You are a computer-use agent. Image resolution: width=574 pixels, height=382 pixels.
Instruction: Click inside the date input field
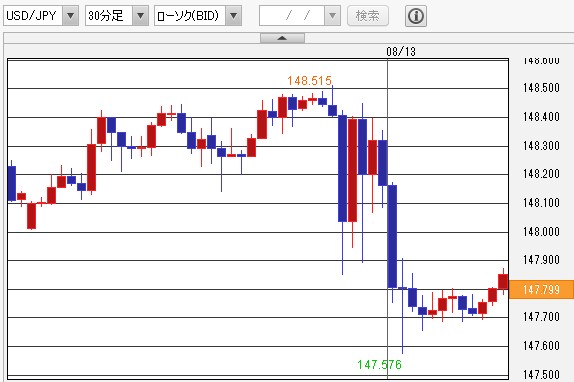pos(292,16)
